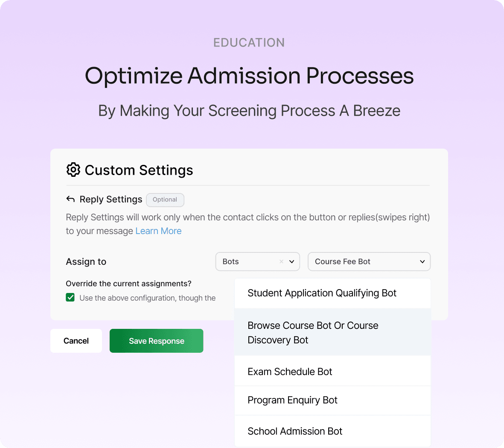The width and height of the screenshot is (504, 448).
Task: Open the Learn More link
Action: pyautogui.click(x=158, y=231)
